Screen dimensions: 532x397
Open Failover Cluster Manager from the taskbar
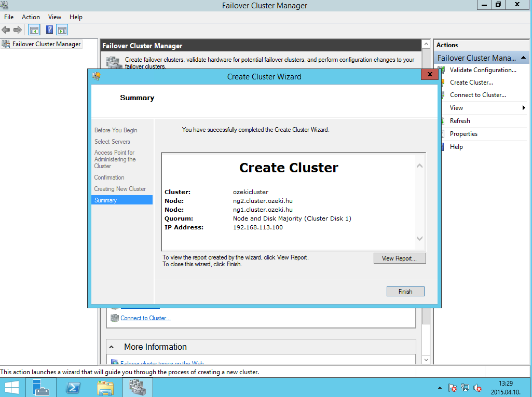click(x=137, y=387)
